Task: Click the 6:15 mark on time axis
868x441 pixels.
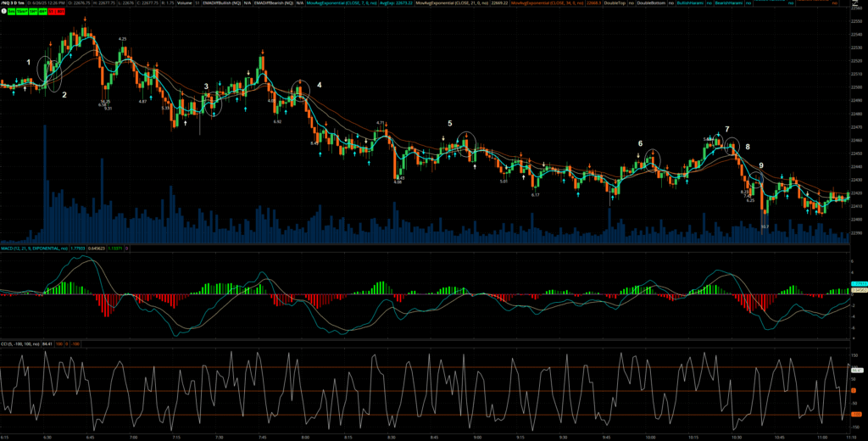Action: tap(5, 437)
